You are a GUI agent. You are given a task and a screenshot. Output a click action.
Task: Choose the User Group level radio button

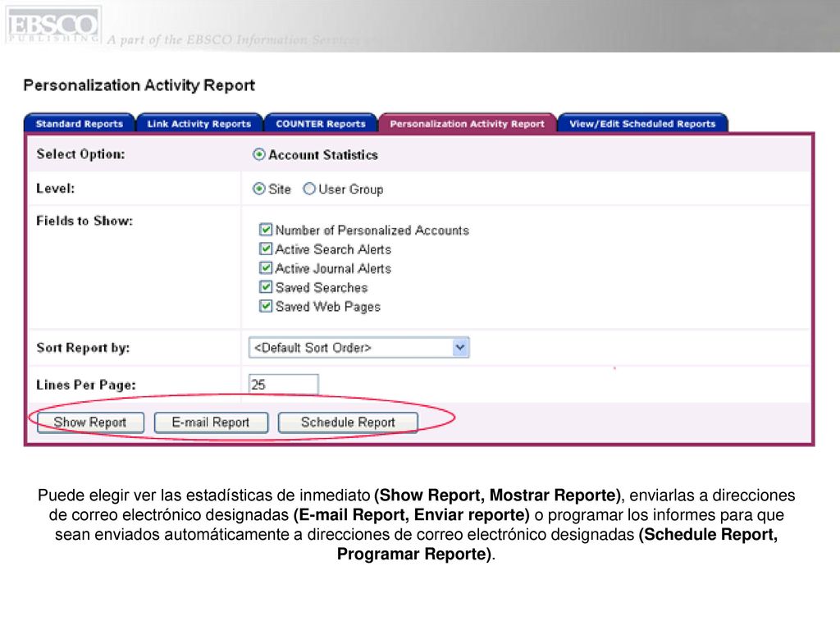point(309,189)
